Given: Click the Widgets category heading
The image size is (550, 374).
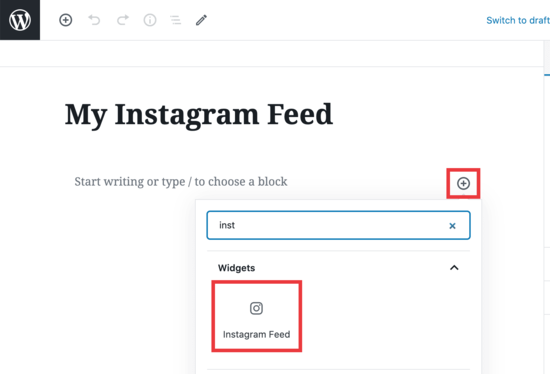Looking at the screenshot, I should 236,268.
